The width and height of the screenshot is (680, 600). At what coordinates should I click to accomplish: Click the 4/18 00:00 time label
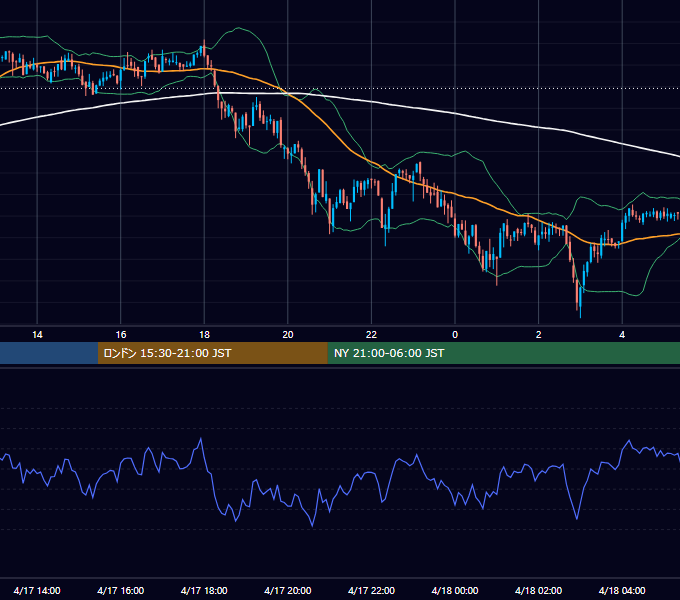tap(455, 590)
